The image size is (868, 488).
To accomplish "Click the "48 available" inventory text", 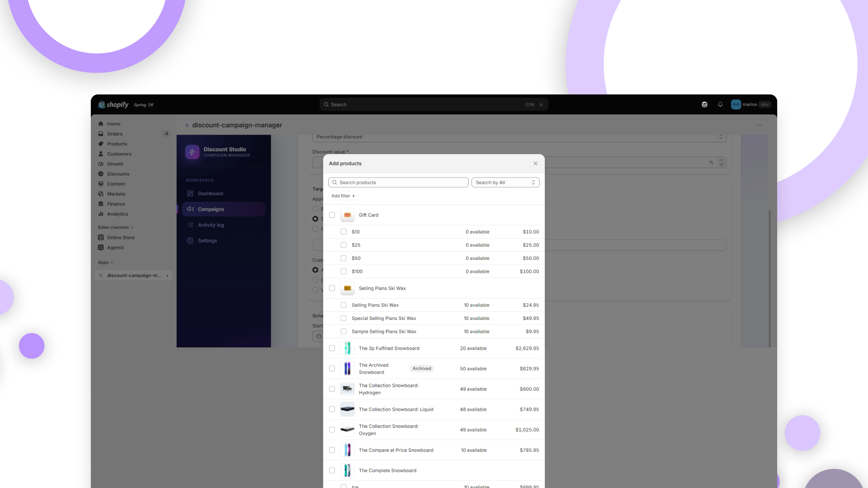I will [x=473, y=409].
